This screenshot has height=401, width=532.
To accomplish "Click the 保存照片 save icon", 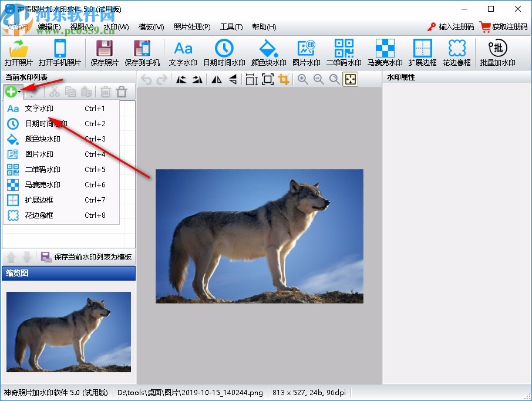I will coord(104,49).
